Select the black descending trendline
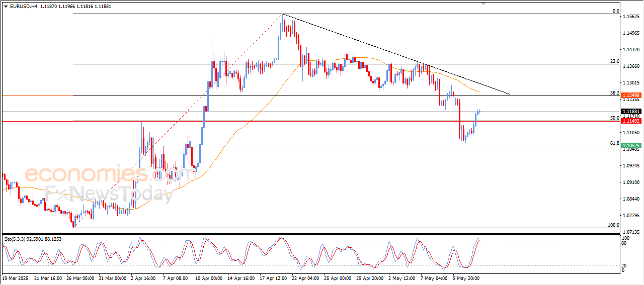 [396, 54]
